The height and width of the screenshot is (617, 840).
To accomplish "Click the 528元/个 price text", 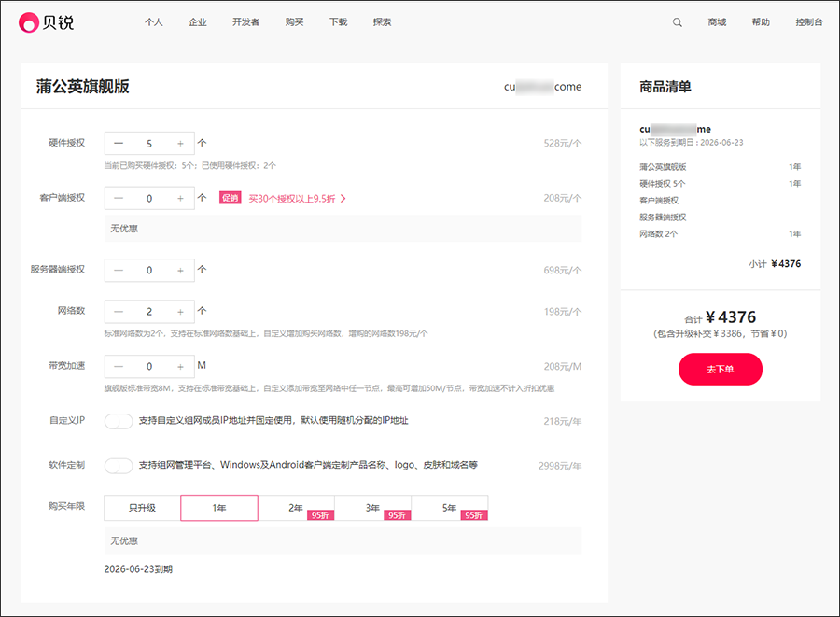I will pyautogui.click(x=563, y=144).
